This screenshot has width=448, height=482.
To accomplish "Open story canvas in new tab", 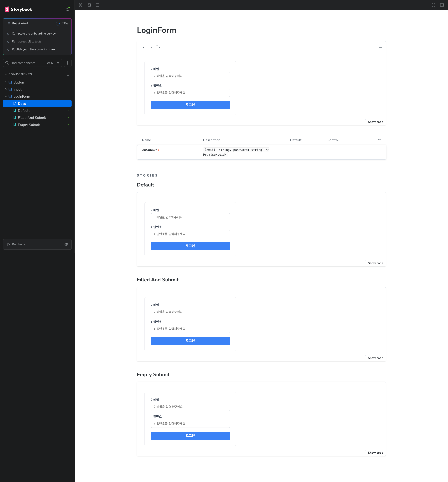I will coord(380,46).
